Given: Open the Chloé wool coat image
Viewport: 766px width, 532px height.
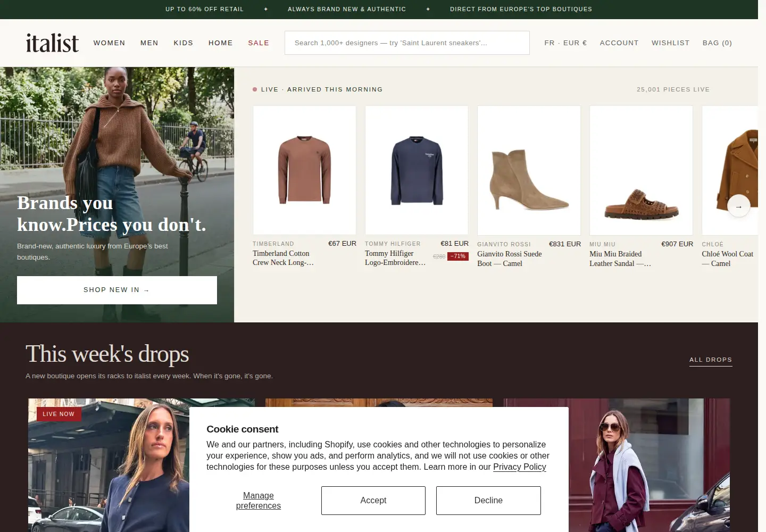Looking at the screenshot, I should (x=730, y=170).
